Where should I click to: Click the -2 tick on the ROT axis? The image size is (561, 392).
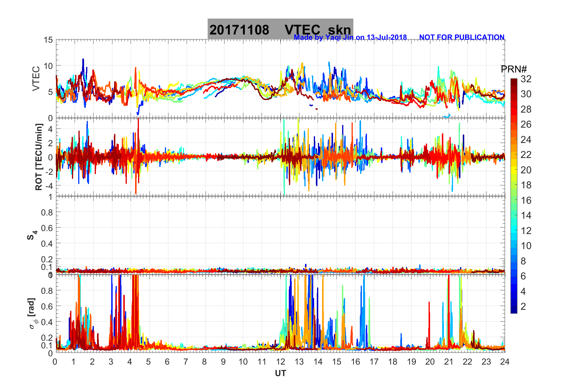pos(49,172)
